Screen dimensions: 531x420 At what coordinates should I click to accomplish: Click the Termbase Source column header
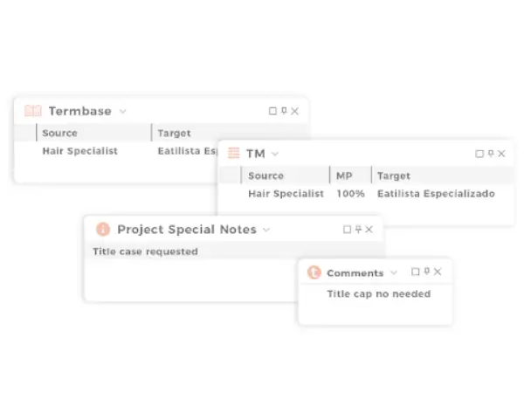[59, 134]
